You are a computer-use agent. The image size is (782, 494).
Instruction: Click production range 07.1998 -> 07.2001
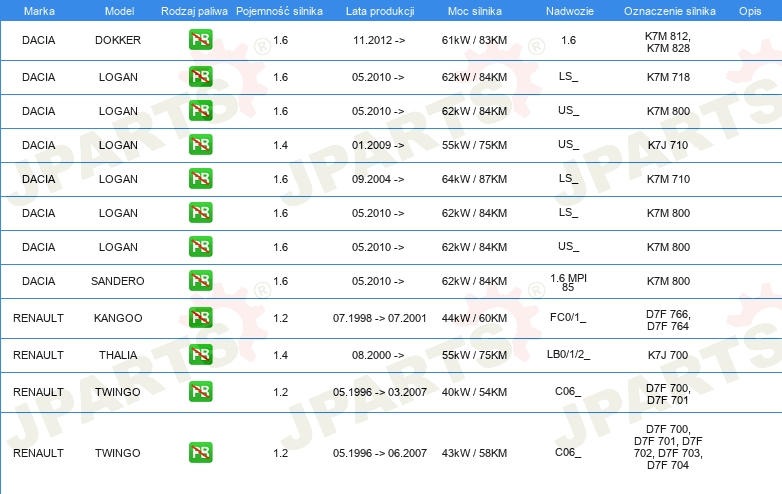pyautogui.click(x=380, y=318)
